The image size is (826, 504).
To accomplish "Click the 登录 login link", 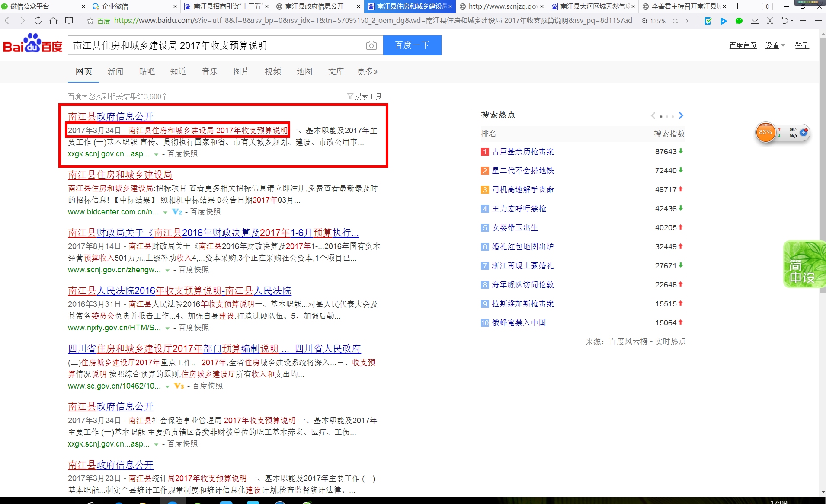I will (x=802, y=45).
